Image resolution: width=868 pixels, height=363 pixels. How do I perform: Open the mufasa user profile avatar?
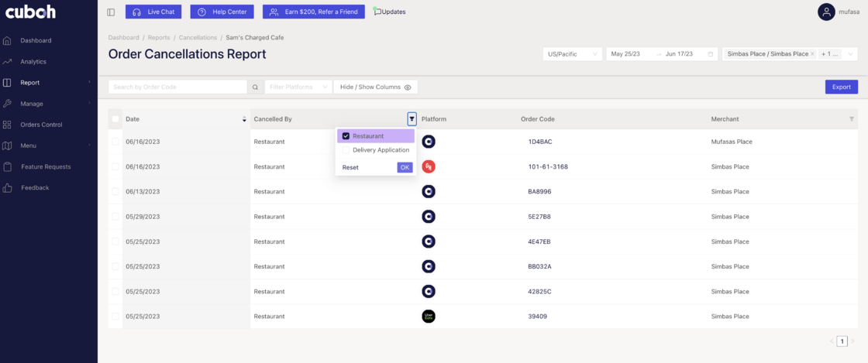pos(826,12)
